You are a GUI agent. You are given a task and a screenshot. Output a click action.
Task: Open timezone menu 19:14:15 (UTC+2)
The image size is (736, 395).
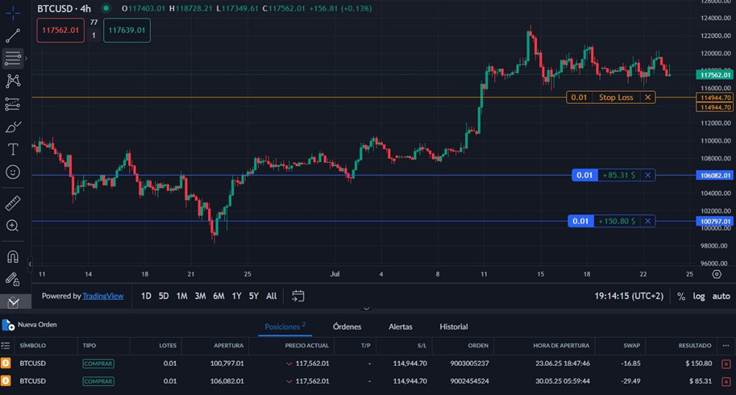[x=629, y=296]
